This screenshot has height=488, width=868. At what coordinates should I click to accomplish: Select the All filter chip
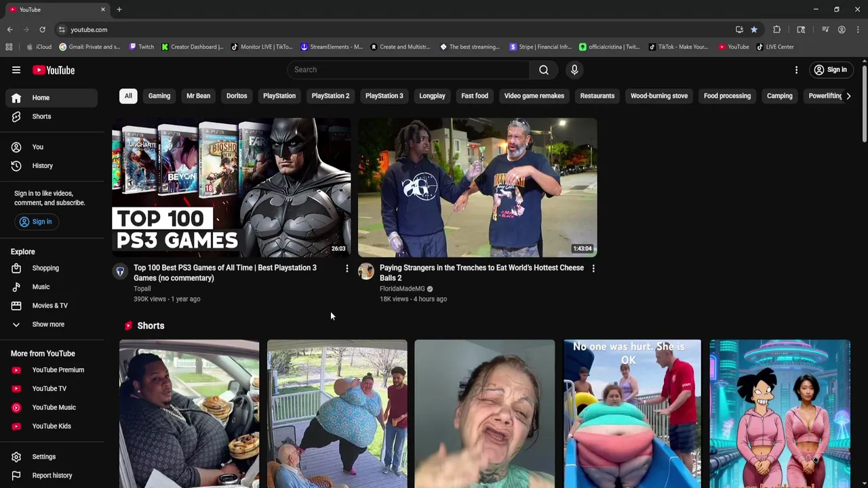coord(128,96)
